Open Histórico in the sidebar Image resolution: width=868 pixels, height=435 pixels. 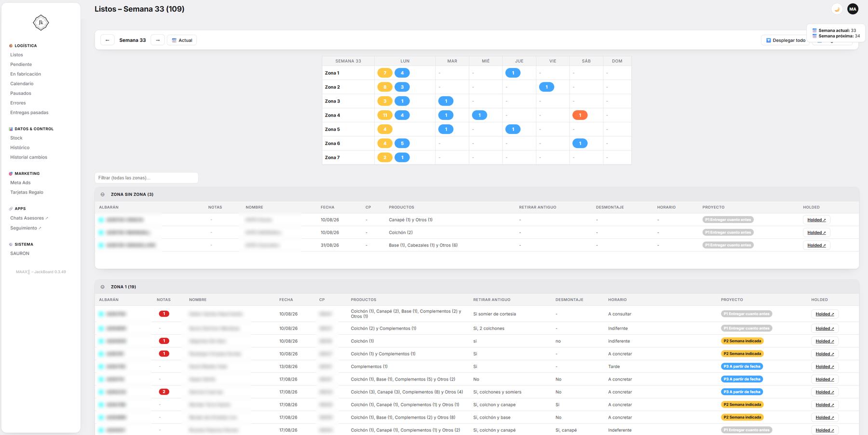point(20,148)
